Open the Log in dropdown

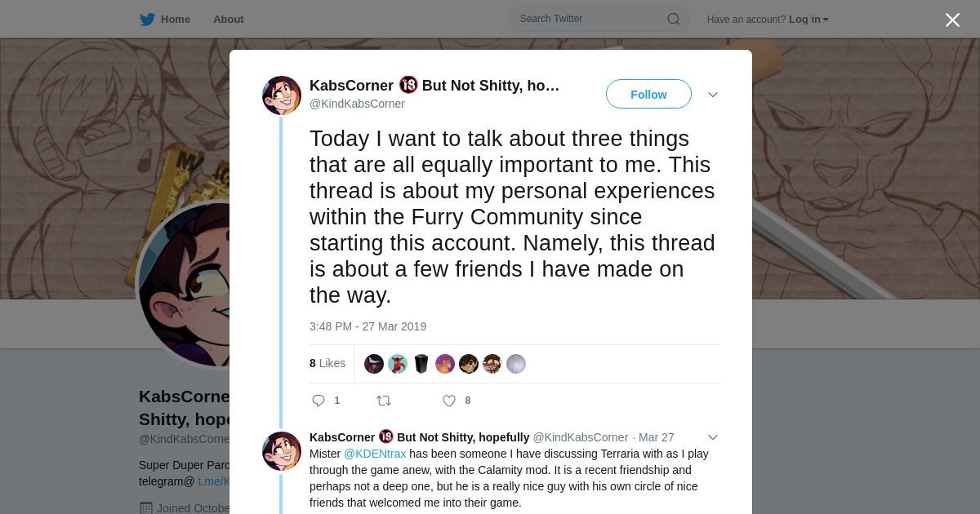pos(808,20)
